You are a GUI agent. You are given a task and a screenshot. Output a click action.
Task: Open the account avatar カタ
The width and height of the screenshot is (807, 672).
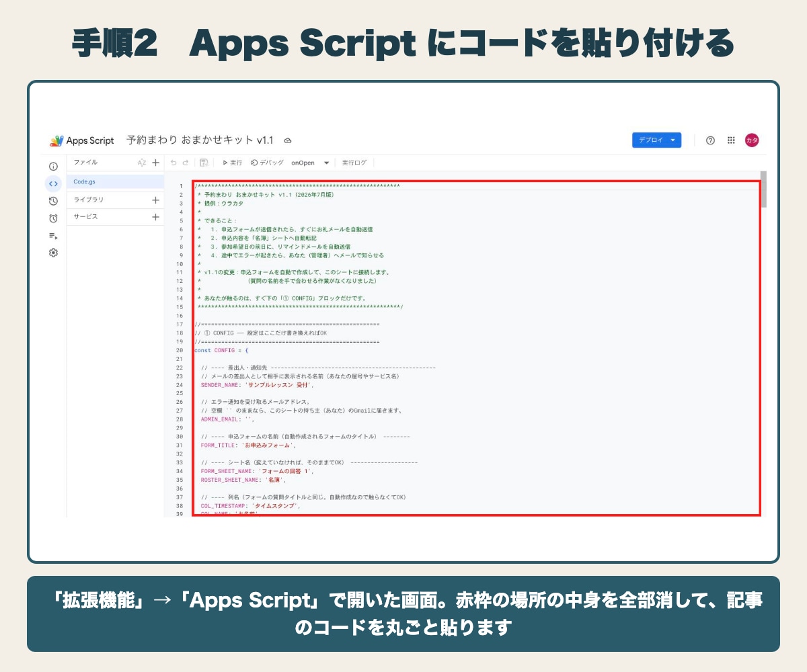(752, 140)
